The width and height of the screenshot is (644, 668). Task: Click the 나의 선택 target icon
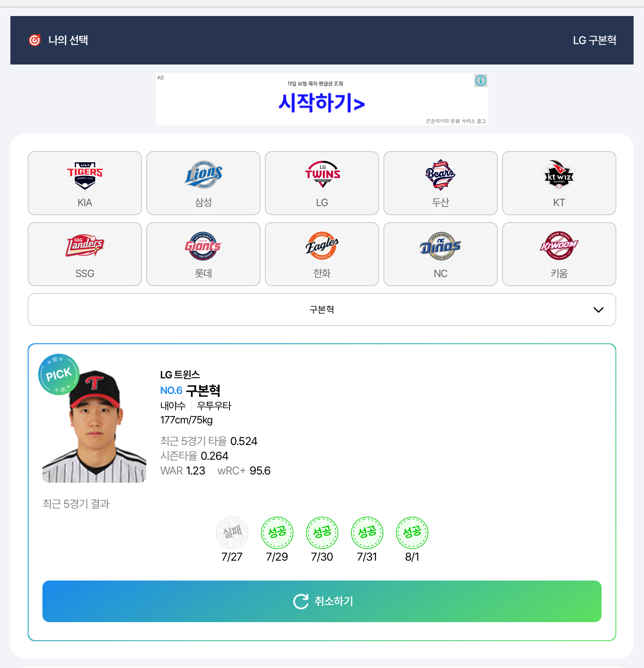[35, 40]
